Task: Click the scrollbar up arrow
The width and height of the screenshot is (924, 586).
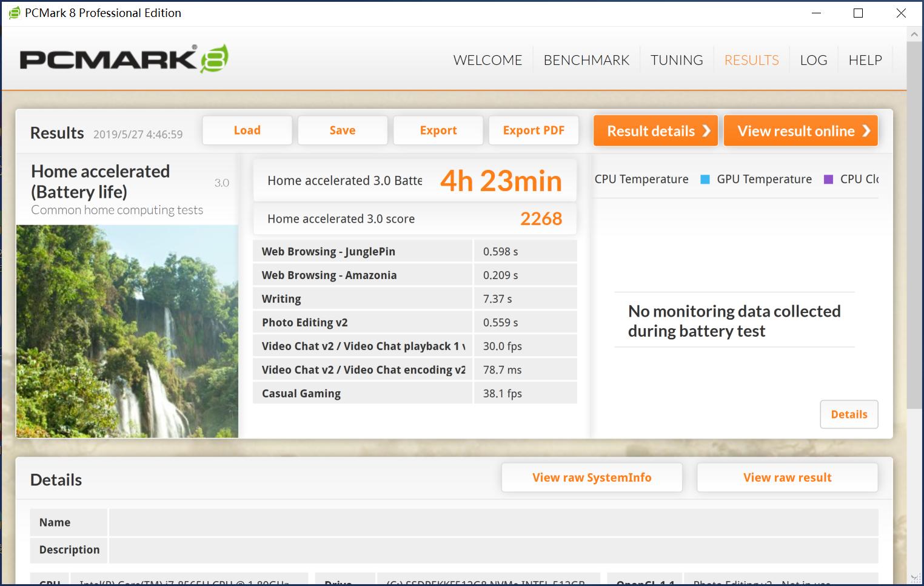Action: [914, 35]
